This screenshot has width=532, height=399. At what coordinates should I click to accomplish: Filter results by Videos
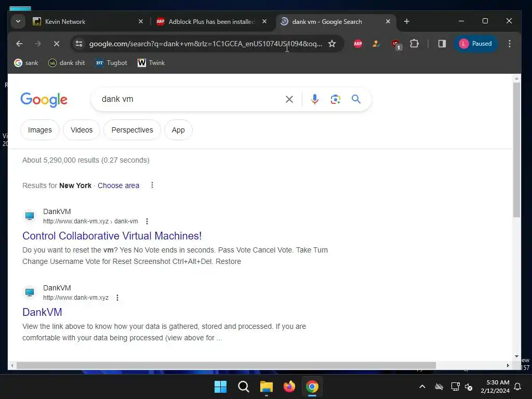[82, 130]
